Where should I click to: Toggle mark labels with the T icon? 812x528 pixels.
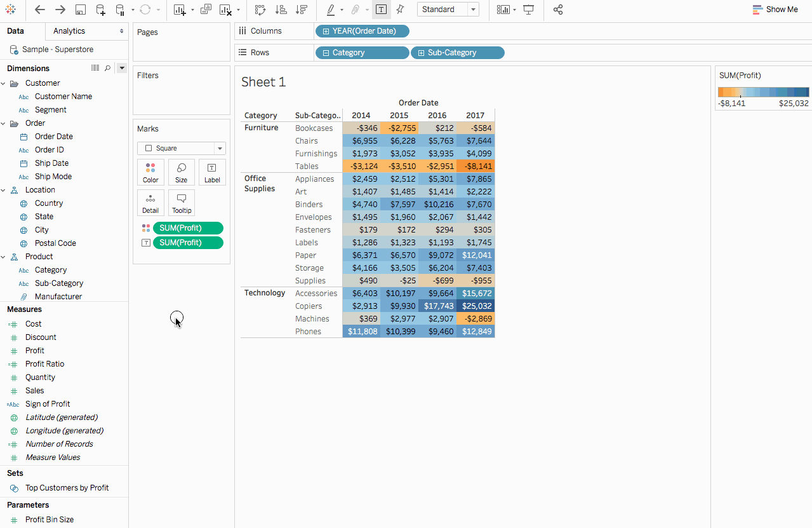pyautogui.click(x=382, y=10)
